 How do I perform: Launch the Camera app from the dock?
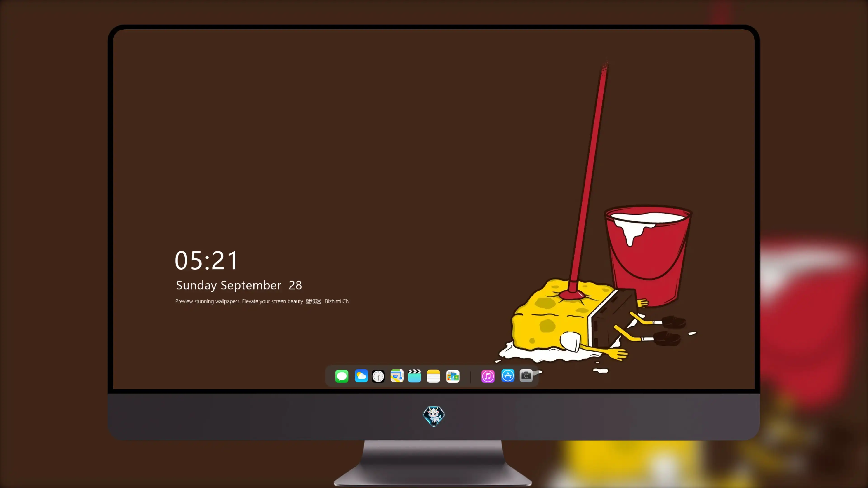point(526,376)
